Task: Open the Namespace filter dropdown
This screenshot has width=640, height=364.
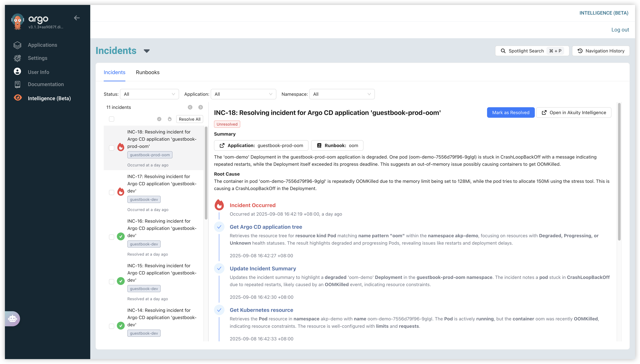Action: [x=341, y=94]
